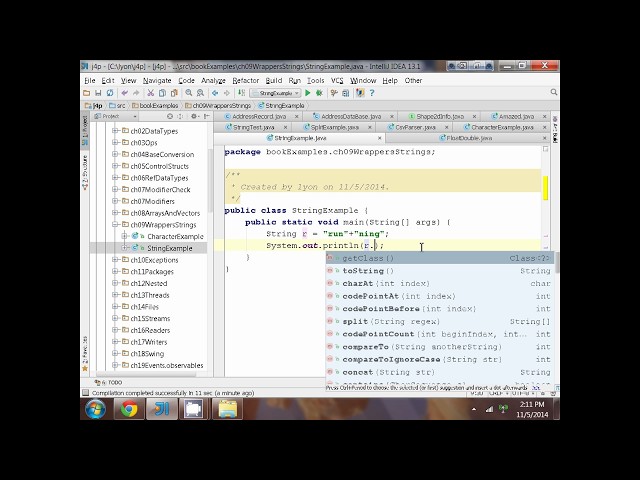
Task: Click the completion popup vertical scrollbar
Action: [x=557, y=318]
